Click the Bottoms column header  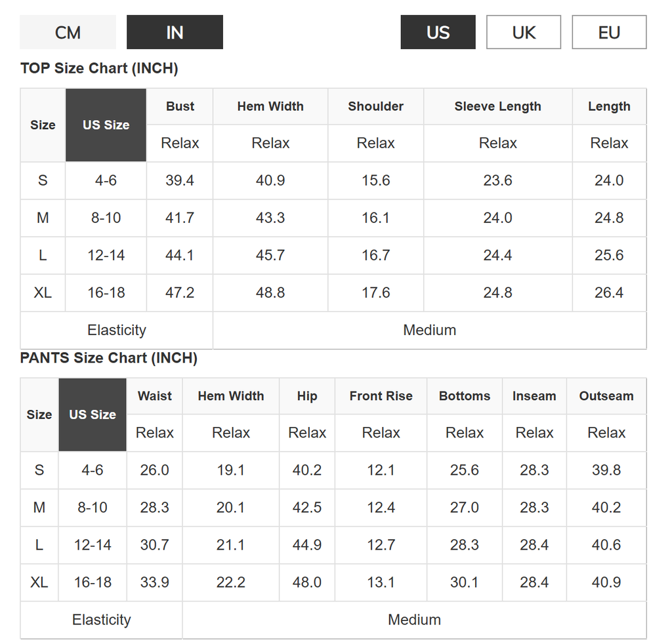[465, 396]
